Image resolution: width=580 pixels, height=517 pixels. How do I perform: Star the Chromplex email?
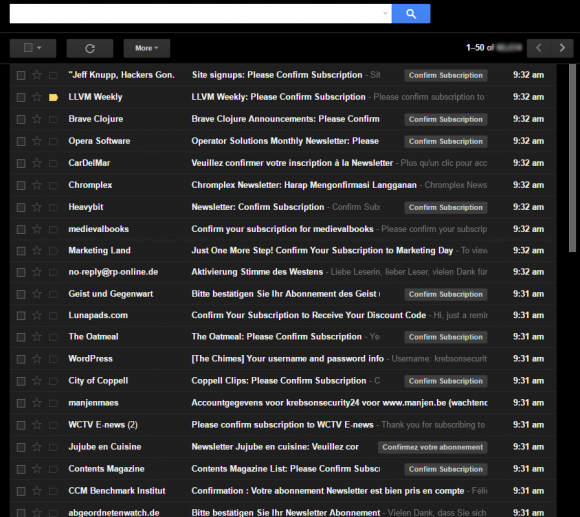pos(37,185)
